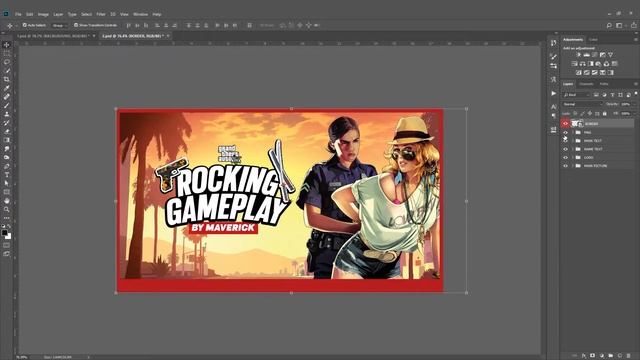640x360 pixels.
Task: Expand the MAIN TEXT group folder
Action: pos(573,140)
